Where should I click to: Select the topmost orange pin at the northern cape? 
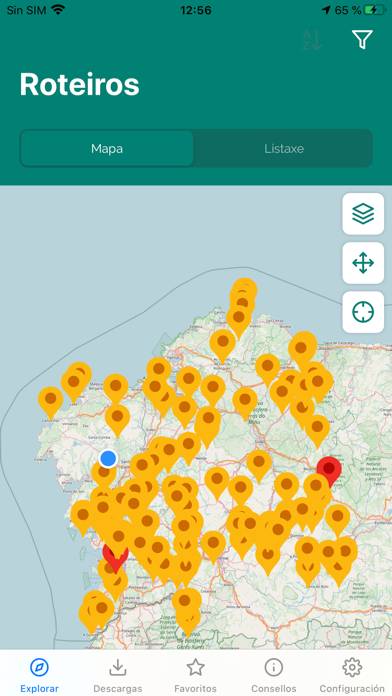[x=244, y=288]
